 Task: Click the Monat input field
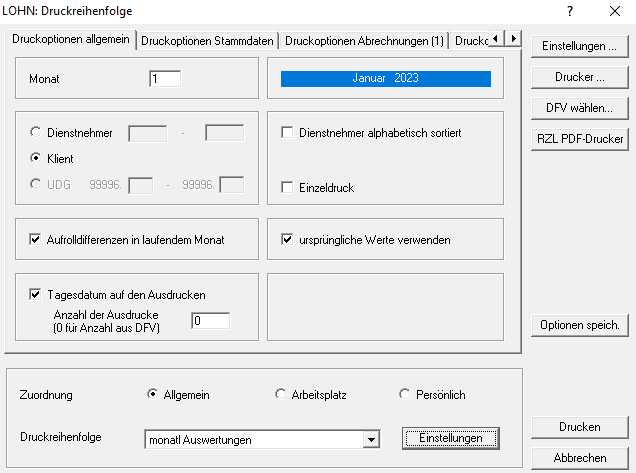(x=165, y=79)
